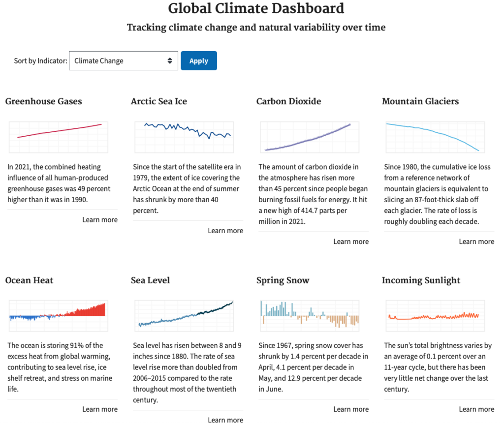
Task: Open the Sort by Indicator dropdown
Action: coord(124,60)
